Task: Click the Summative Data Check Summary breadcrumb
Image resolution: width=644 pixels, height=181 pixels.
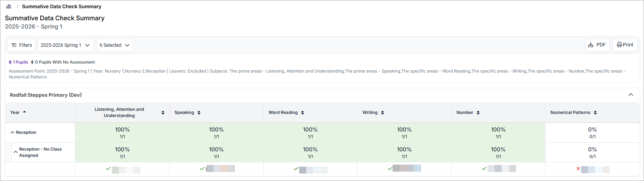Action: tap(61, 6)
